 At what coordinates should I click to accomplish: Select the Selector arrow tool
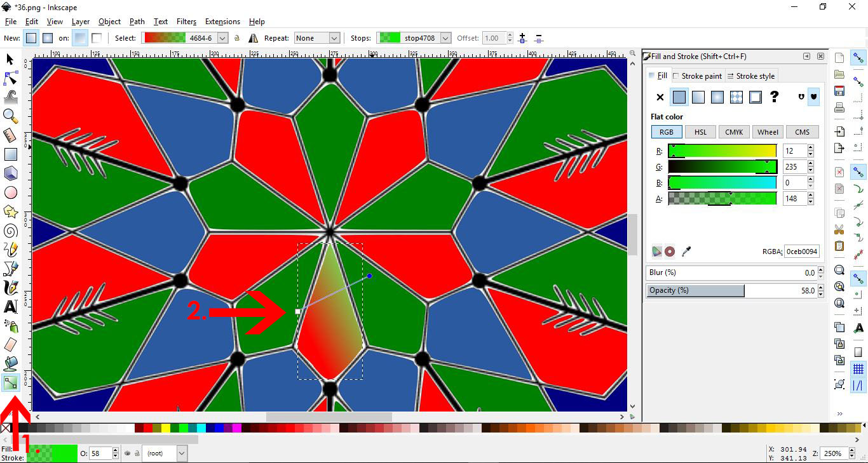(x=10, y=59)
